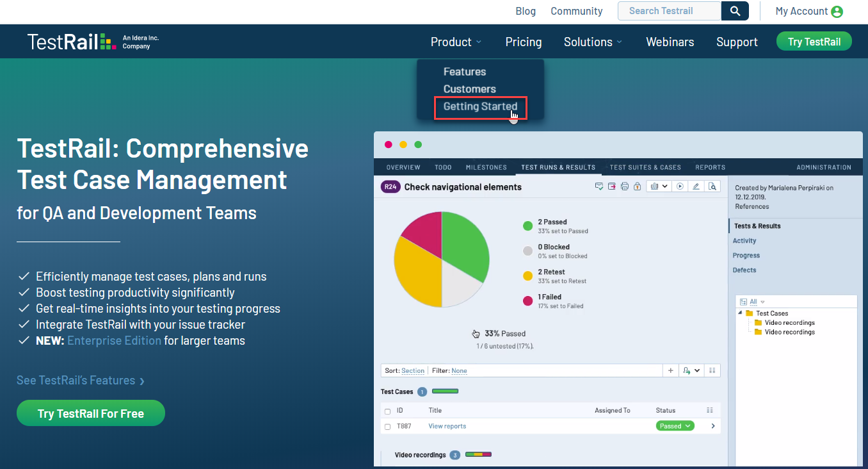
Task: Open the Progress sidebar link
Action: 746,256
